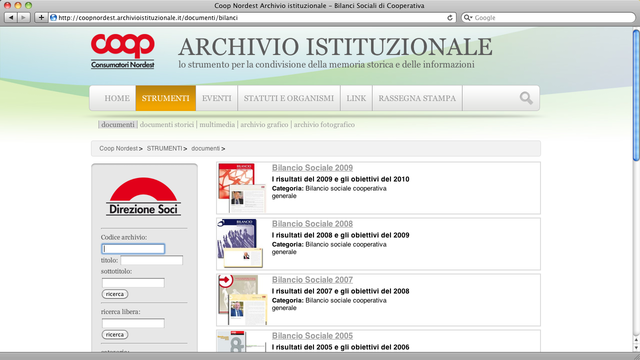Screen dimensions: 640x360
Task: Click the browser back arrow button
Action: (x=11, y=18)
